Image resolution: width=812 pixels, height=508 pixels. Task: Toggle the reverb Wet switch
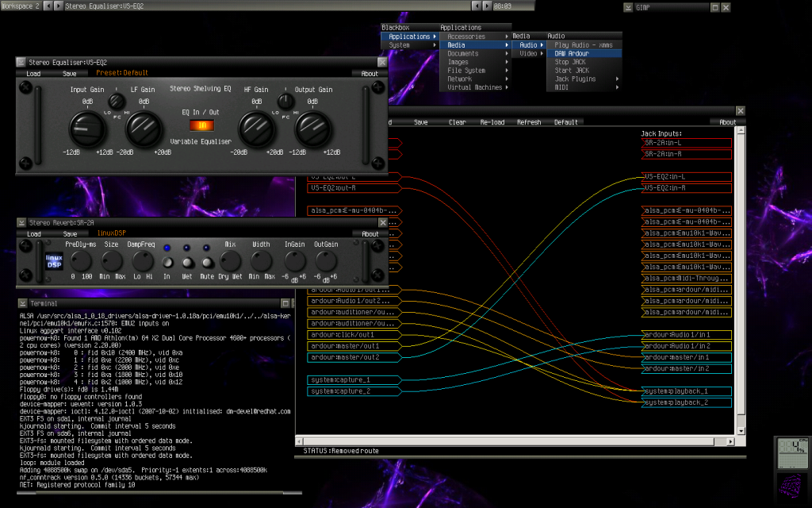(188, 263)
